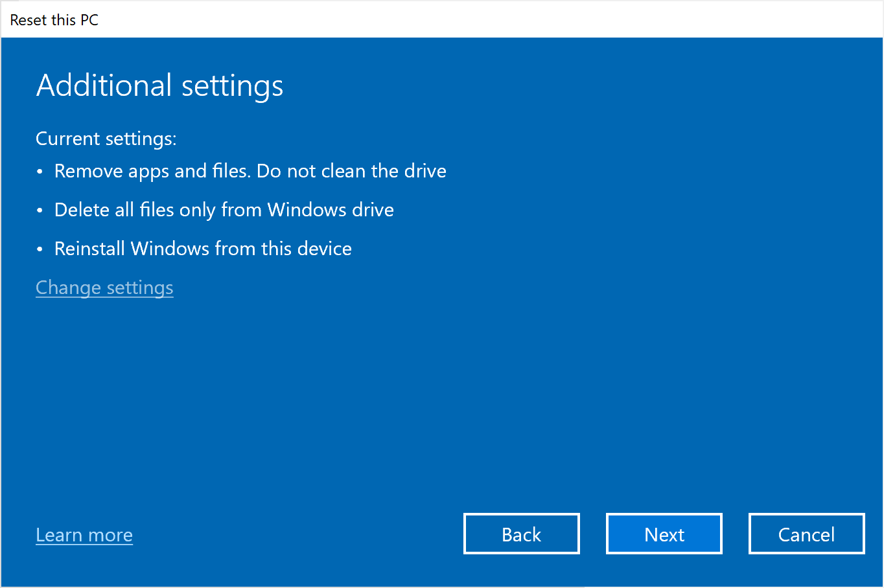The width and height of the screenshot is (884, 588).
Task: Click the highlighted default Next button
Action: click(x=664, y=534)
